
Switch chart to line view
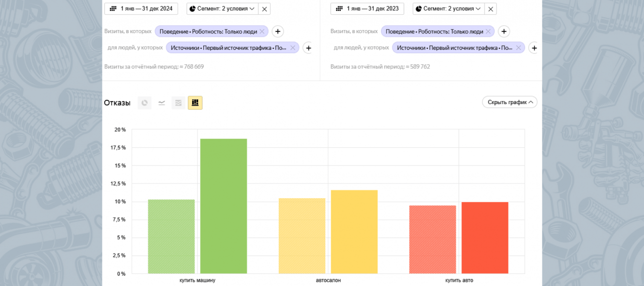(162, 103)
